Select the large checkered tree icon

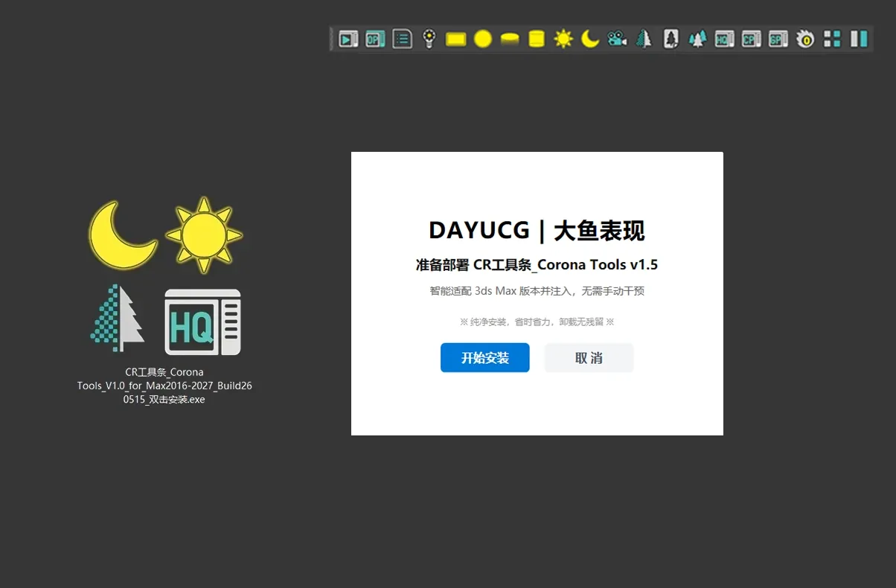118,318
